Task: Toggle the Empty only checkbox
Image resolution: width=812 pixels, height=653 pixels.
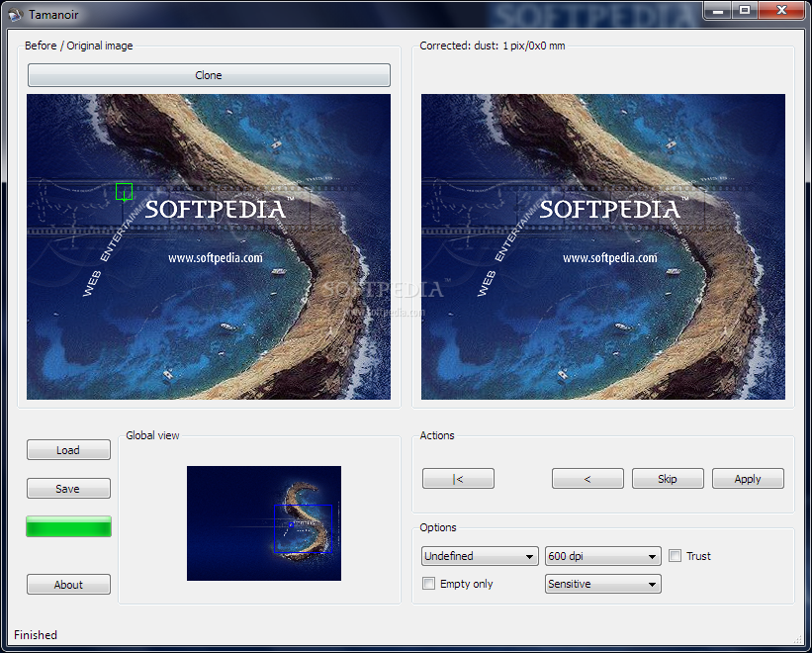Action: coord(429,584)
